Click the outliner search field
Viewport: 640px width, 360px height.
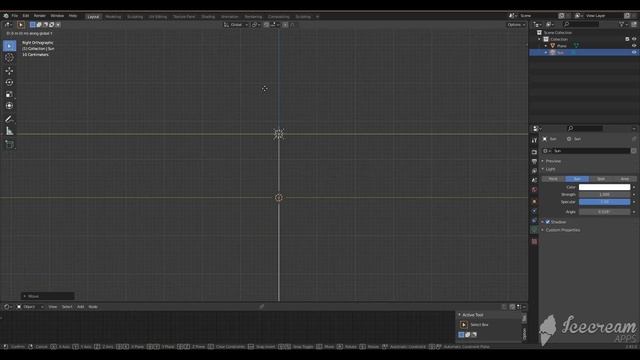pos(581,24)
